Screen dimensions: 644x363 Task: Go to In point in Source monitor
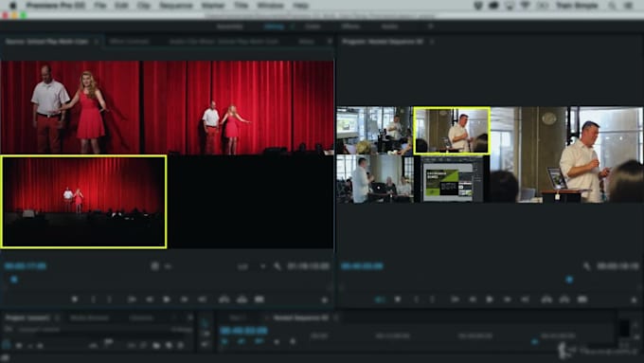[x=132, y=299]
